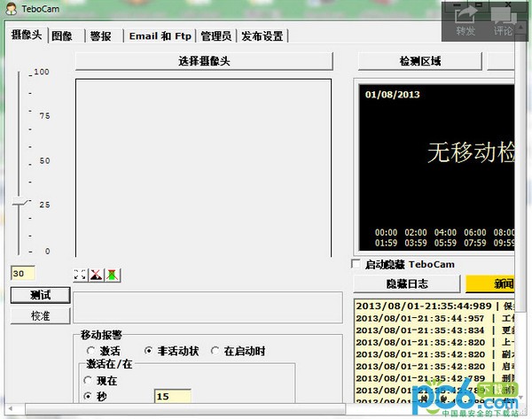Viewport: 532px width, 419px height.
Task: Click the red crossed-out image icon
Action: coord(96,275)
